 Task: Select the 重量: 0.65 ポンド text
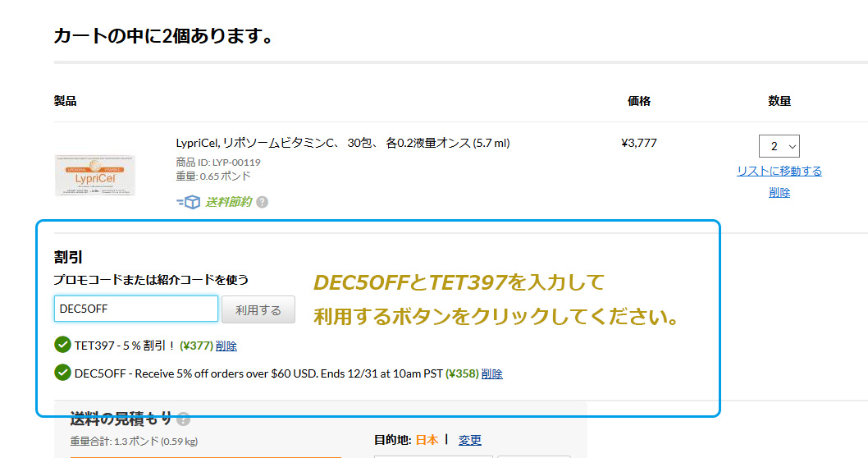coord(213,176)
